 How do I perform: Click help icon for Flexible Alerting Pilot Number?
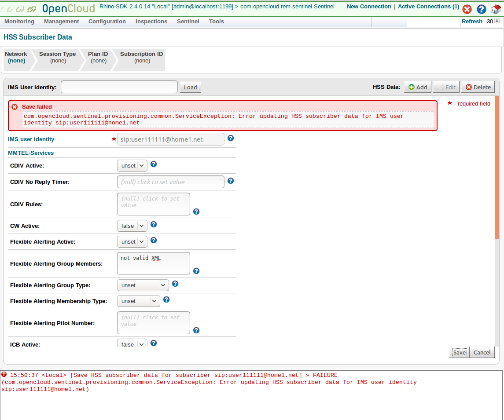point(196,330)
